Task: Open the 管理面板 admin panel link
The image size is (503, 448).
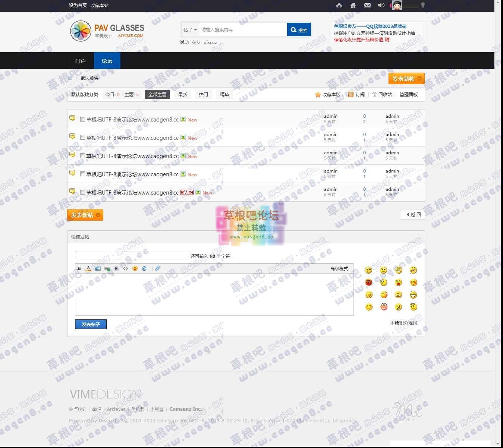Action: click(408, 94)
